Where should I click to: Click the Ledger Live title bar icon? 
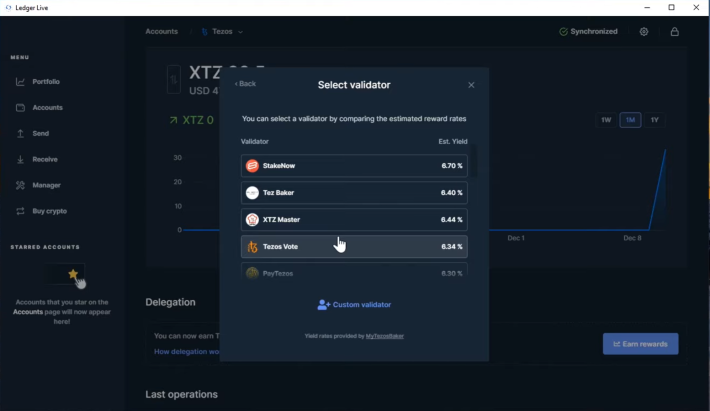coord(8,8)
